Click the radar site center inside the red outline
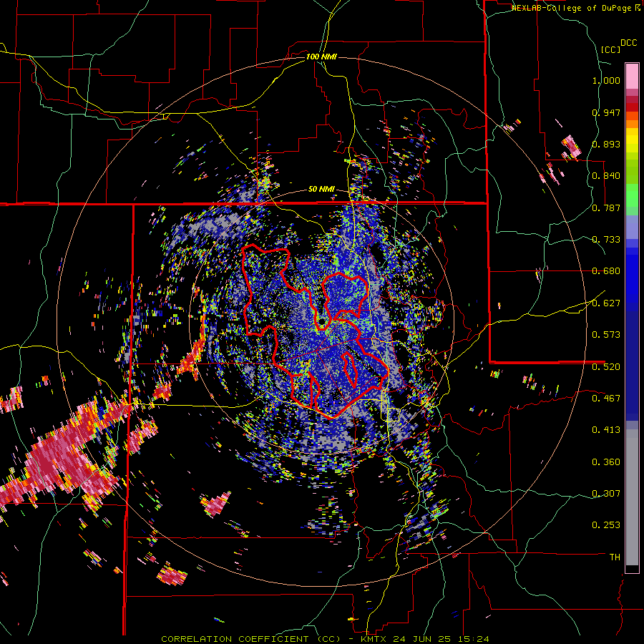The image size is (644, 644). [322, 321]
